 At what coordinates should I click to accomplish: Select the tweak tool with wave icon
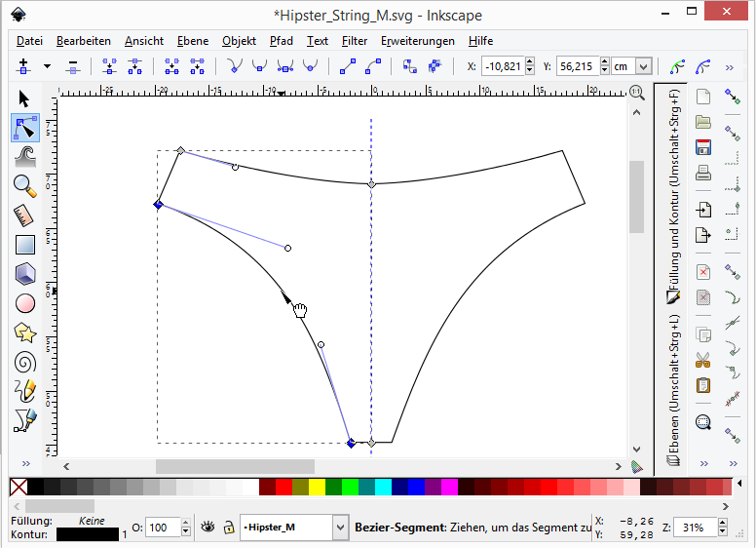tap(25, 156)
